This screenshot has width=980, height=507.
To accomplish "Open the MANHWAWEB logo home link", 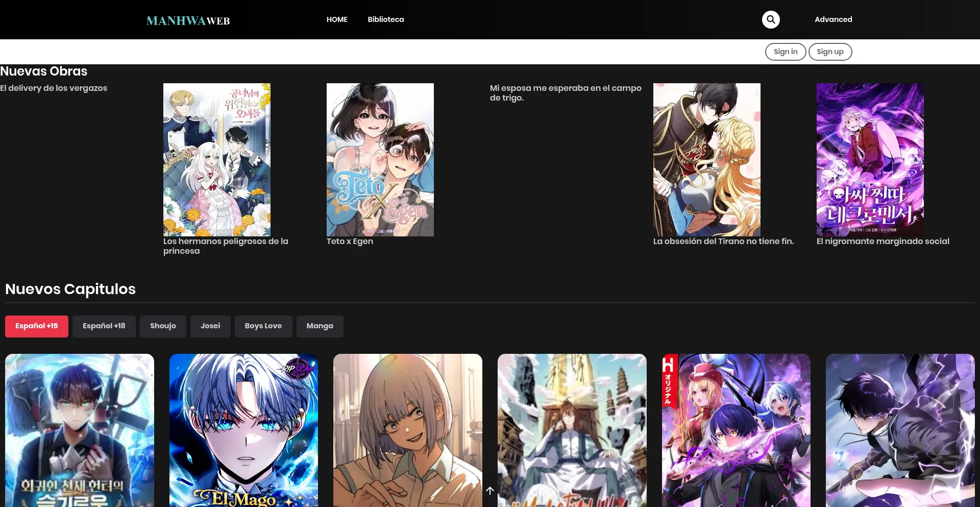I will coord(188,21).
